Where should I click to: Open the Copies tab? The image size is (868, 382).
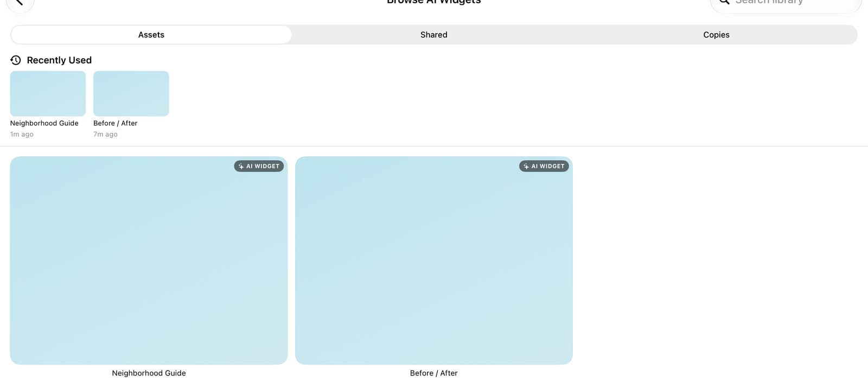tap(716, 35)
